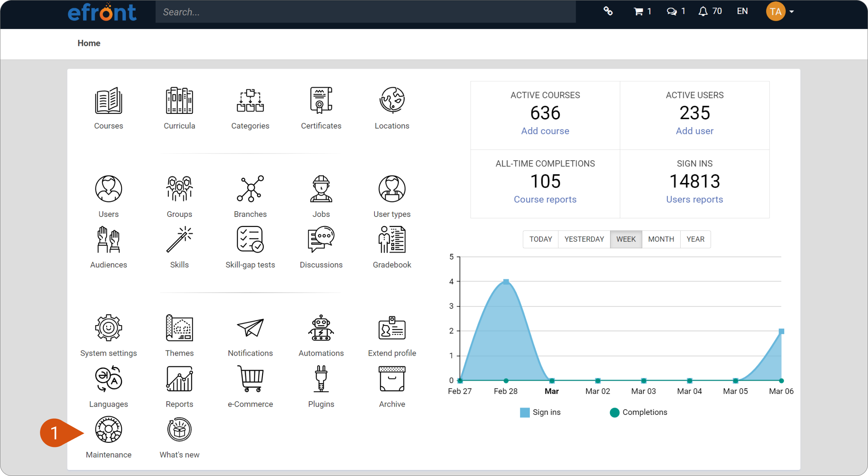
Task: Toggle Completions legend series
Action: point(638,412)
